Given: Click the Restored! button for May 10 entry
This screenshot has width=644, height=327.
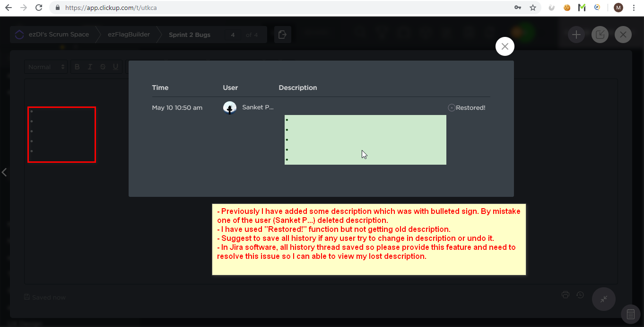Looking at the screenshot, I should [467, 108].
